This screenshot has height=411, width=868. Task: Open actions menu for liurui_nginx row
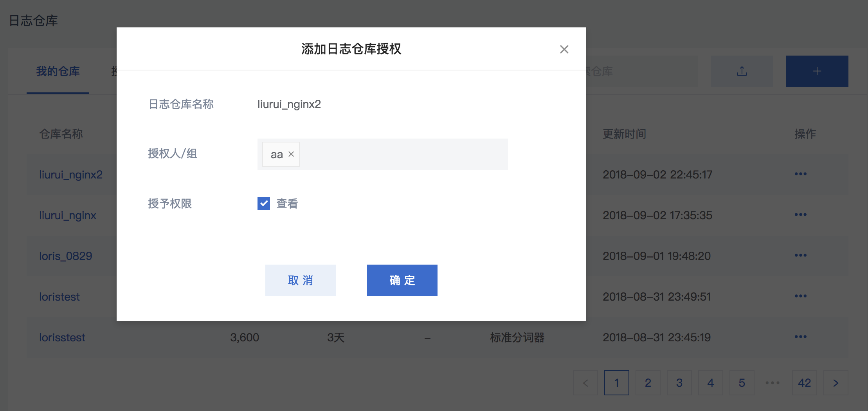pyautogui.click(x=801, y=215)
